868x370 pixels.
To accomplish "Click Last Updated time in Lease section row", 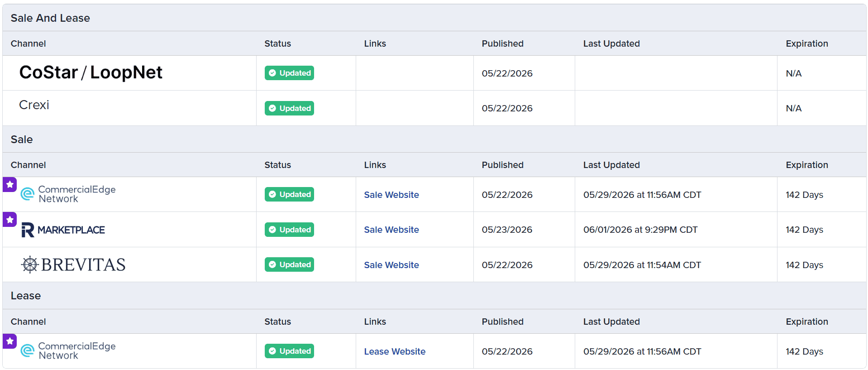I will coord(642,351).
